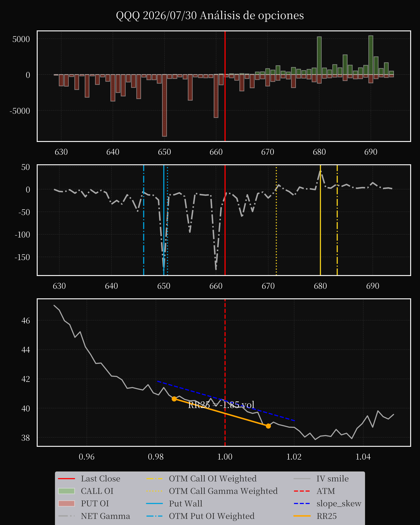Click the 'NET Gamma' legend label

point(105,516)
